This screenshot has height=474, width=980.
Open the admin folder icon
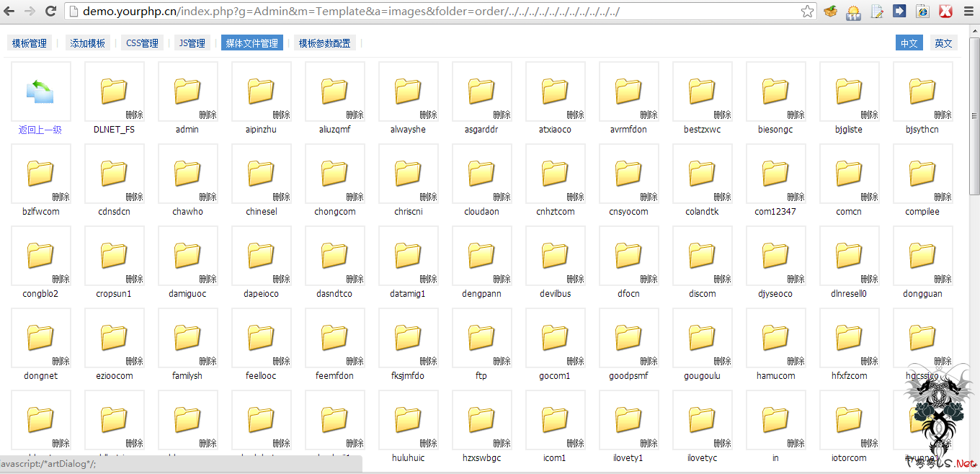tap(187, 91)
